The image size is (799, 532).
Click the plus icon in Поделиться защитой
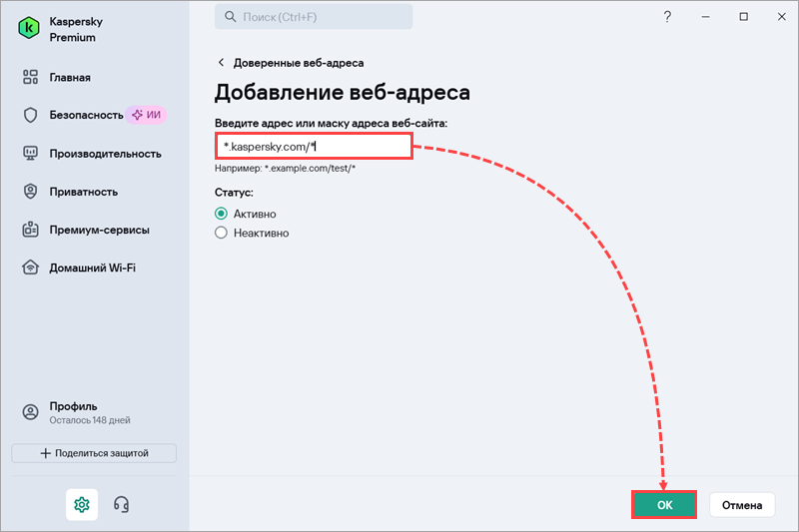45,453
